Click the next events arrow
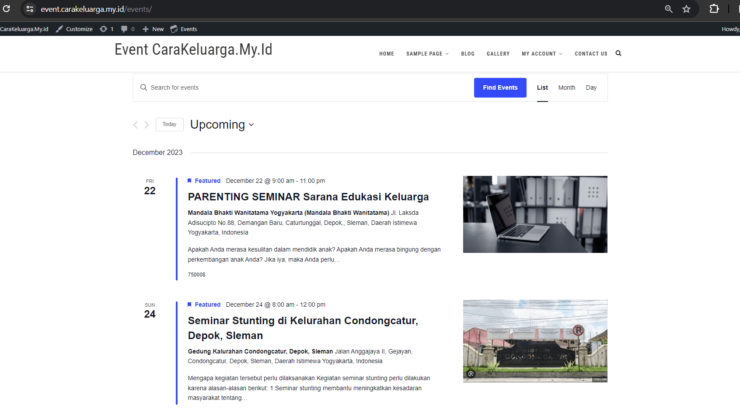Image resolution: width=740 pixels, height=420 pixels. click(147, 125)
